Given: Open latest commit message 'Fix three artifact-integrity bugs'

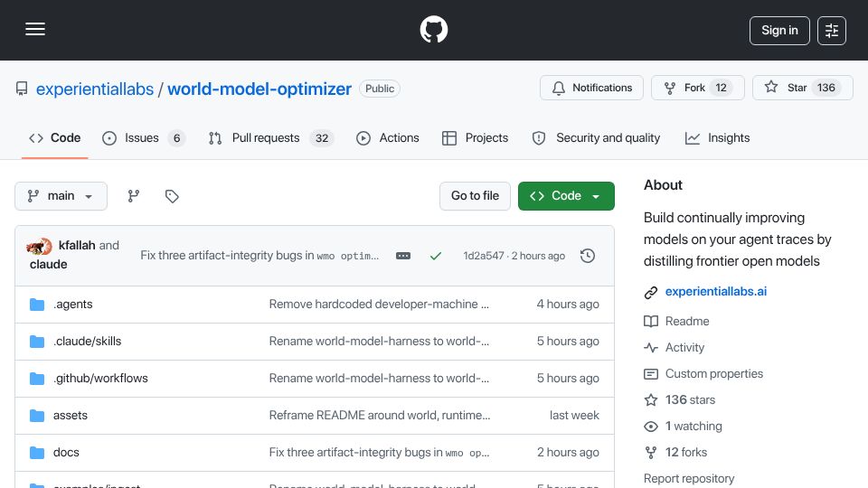Looking at the screenshot, I should pos(259,256).
